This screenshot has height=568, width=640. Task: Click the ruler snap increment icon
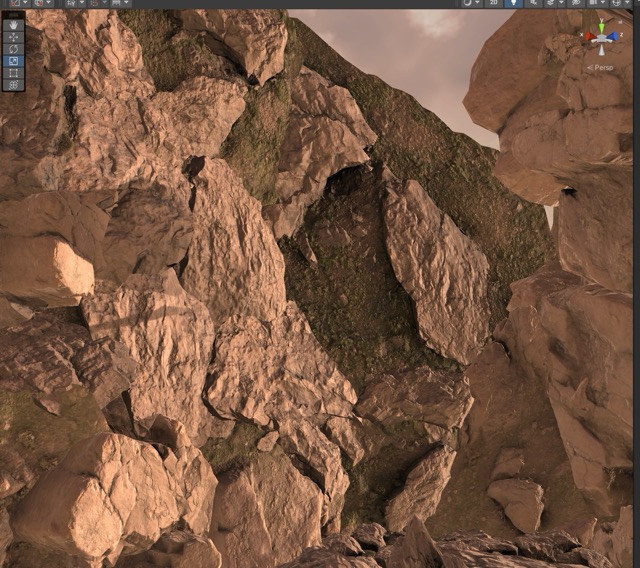click(x=116, y=2)
